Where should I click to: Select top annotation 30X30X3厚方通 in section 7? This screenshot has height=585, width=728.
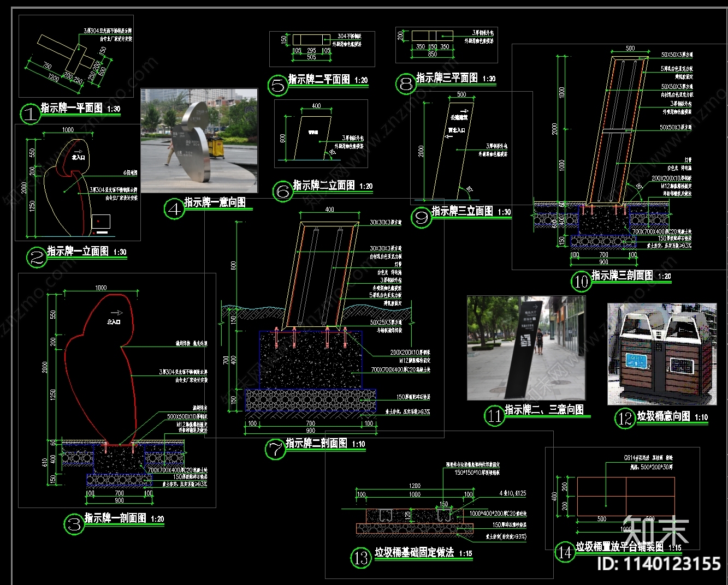click(386, 223)
